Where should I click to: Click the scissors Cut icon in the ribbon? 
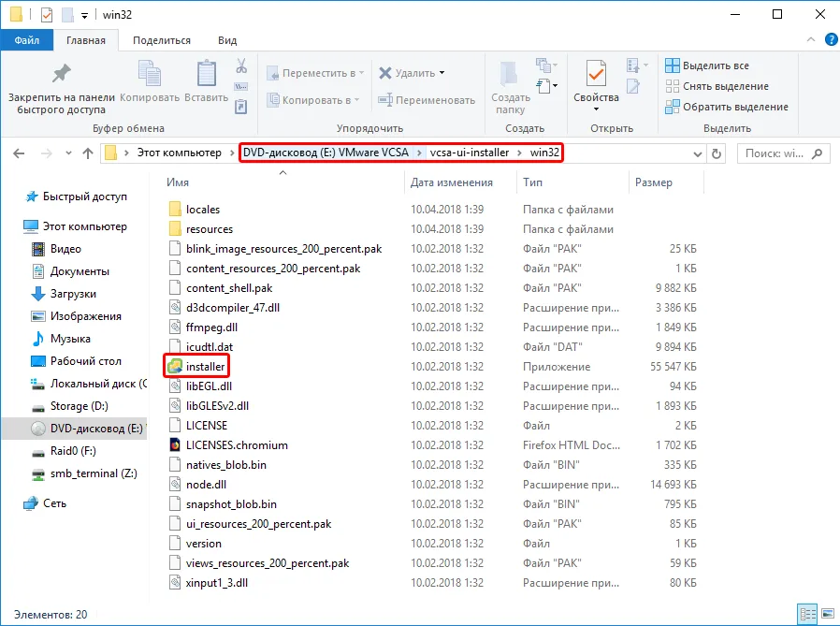(241, 66)
